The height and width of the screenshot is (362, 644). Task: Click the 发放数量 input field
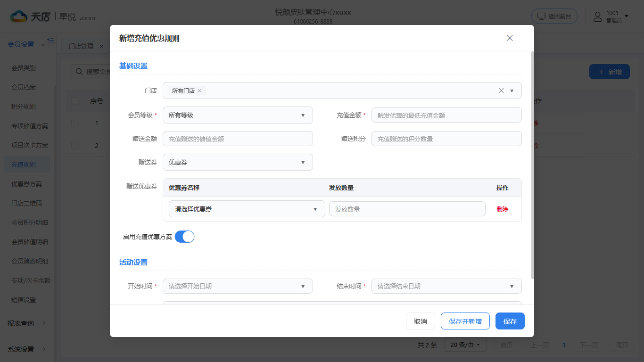pos(407,209)
